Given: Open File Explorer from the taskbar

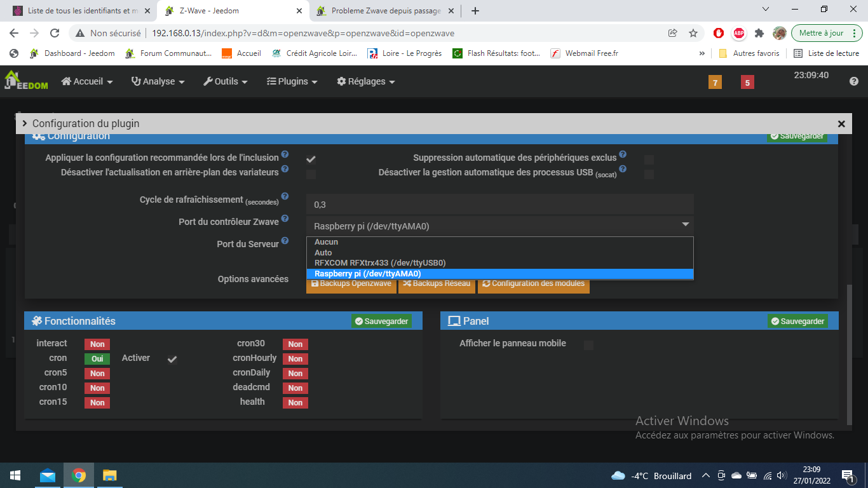Looking at the screenshot, I should click(110, 475).
